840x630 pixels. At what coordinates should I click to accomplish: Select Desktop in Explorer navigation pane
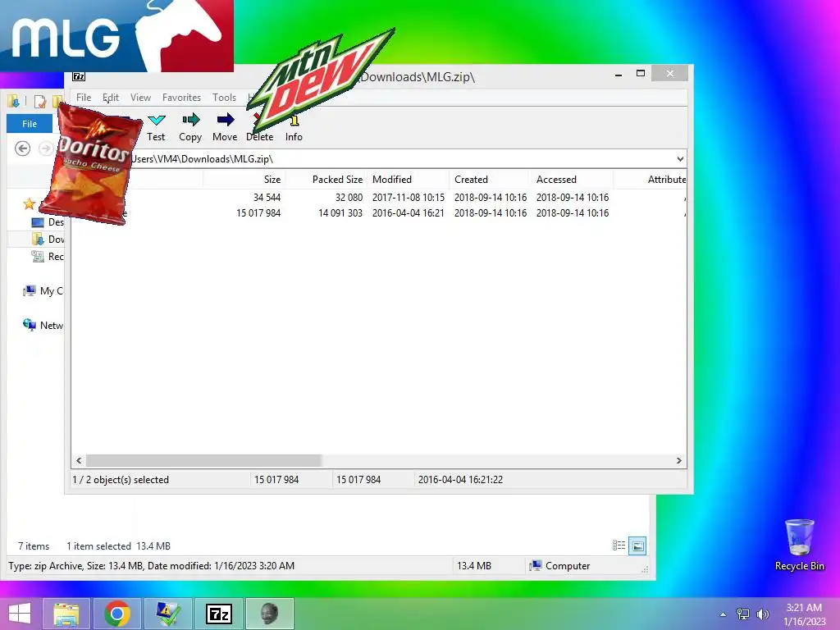click(48, 222)
